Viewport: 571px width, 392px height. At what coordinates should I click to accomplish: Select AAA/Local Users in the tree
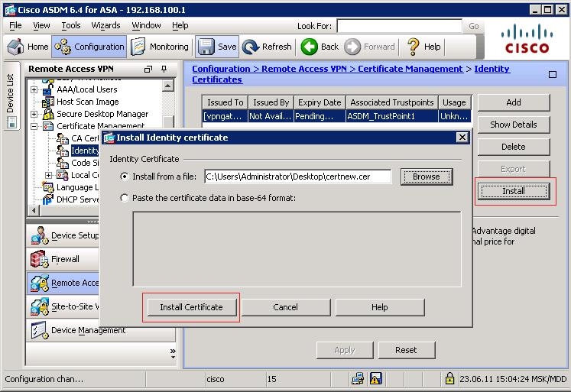[86, 89]
